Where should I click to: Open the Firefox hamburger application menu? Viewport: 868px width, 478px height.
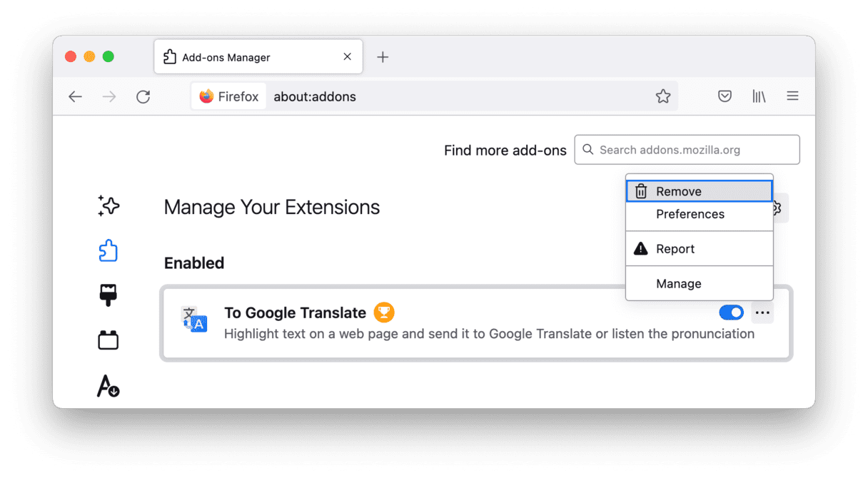pyautogui.click(x=792, y=96)
